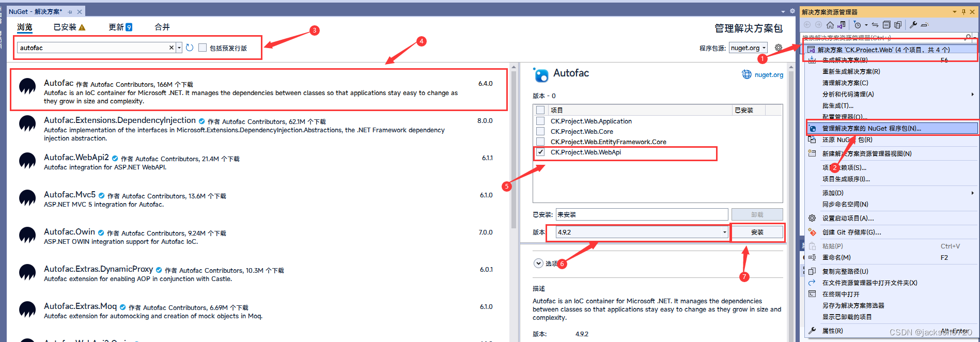Open the nuget.org package source dropdown
This screenshot has width=980, height=342.
pos(748,48)
